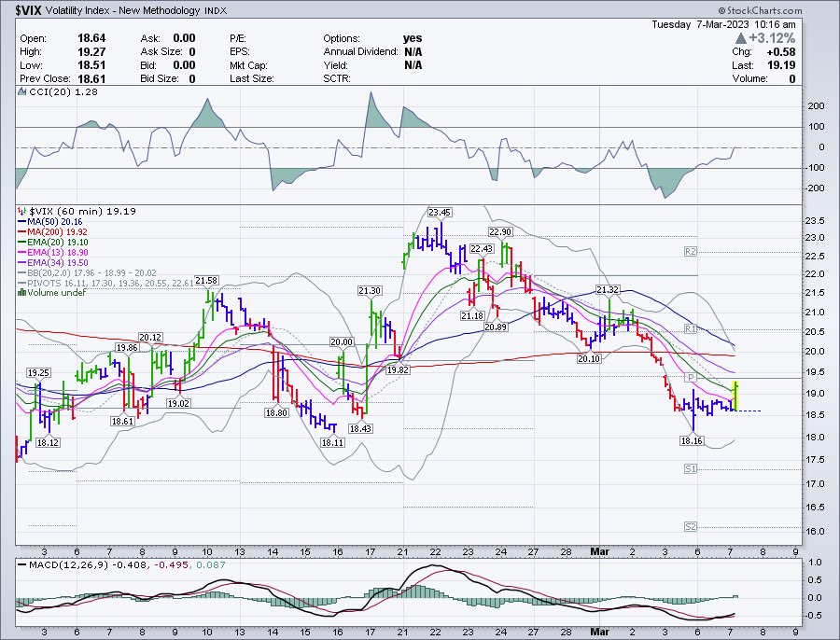Viewport: 840px width, 640px height.
Task: Click the CCI indicator icon in the legend
Action: [21, 90]
